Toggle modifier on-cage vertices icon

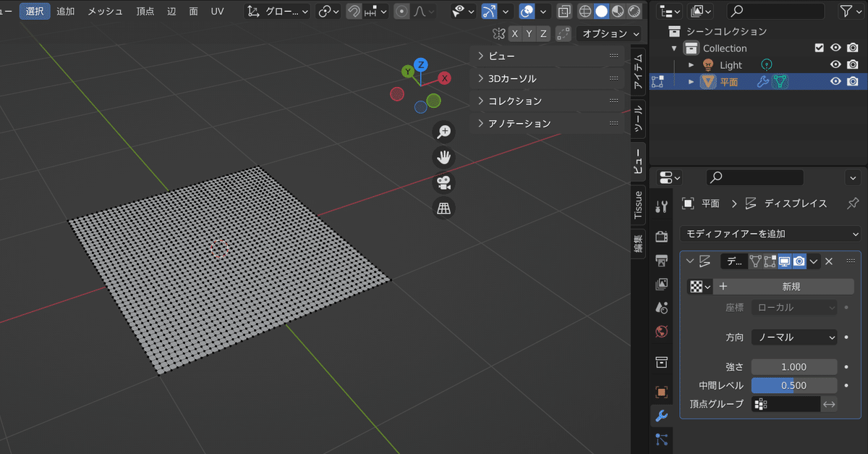pyautogui.click(x=756, y=261)
